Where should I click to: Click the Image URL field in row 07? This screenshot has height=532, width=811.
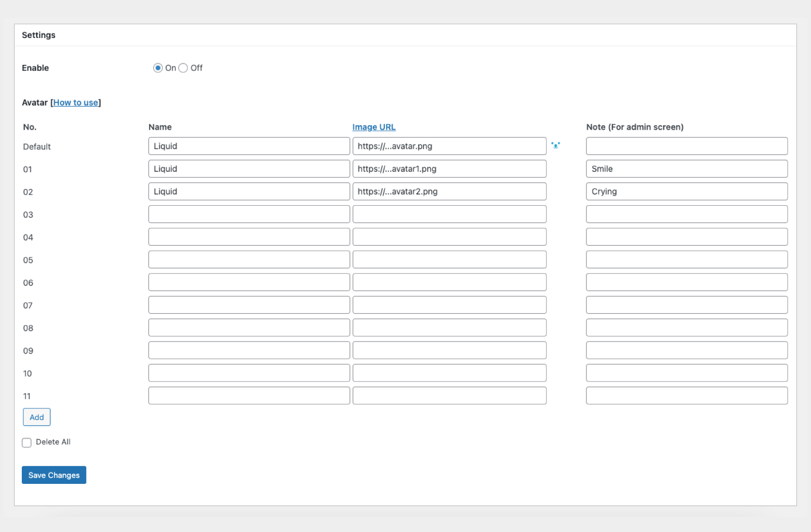point(450,305)
